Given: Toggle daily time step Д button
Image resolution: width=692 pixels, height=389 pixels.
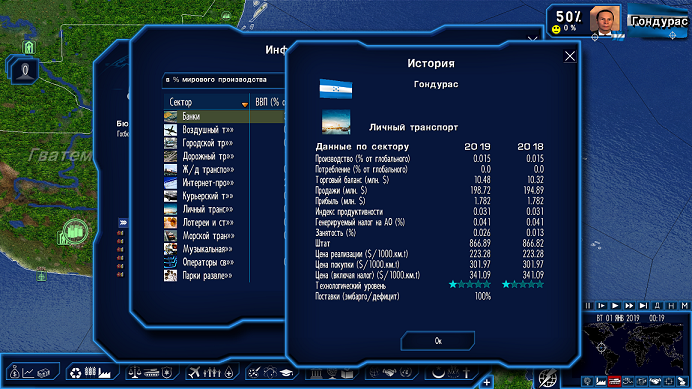Looking at the screenshot, I should click(657, 306).
